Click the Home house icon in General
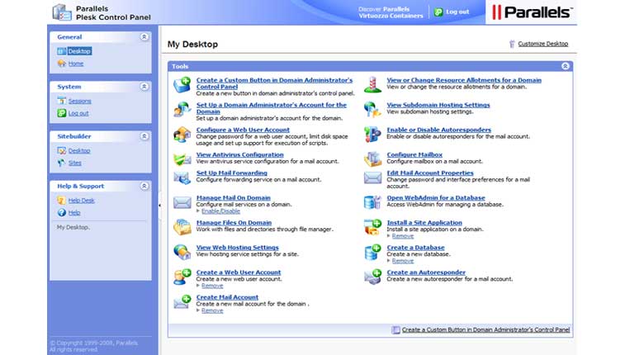644x355 pixels. (x=62, y=64)
